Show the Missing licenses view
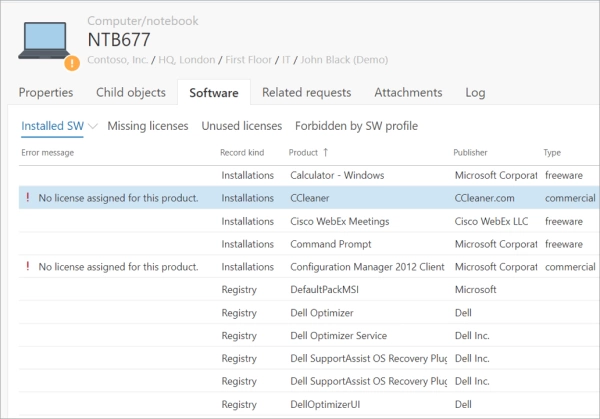 click(x=148, y=126)
